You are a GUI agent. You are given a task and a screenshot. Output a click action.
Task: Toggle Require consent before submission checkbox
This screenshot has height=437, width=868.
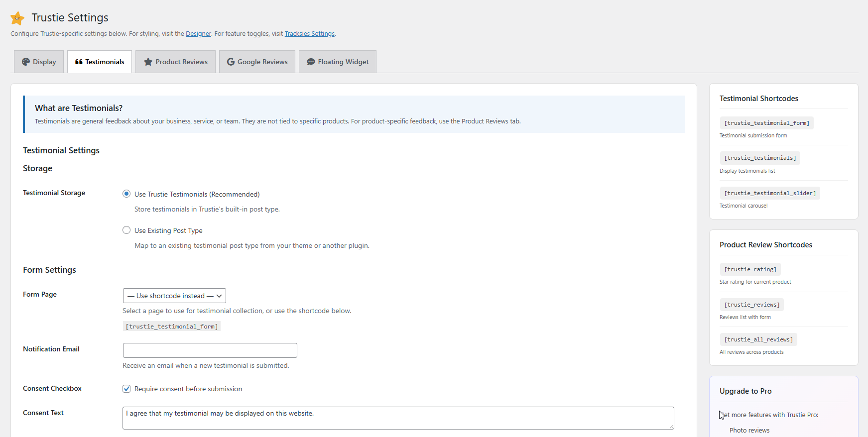point(126,389)
